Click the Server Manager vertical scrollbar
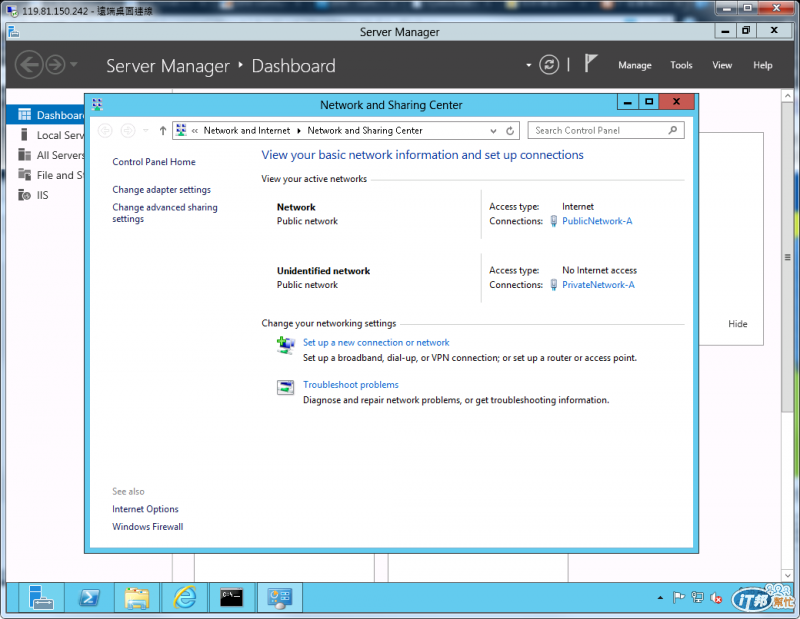The image size is (800, 619). point(787,258)
